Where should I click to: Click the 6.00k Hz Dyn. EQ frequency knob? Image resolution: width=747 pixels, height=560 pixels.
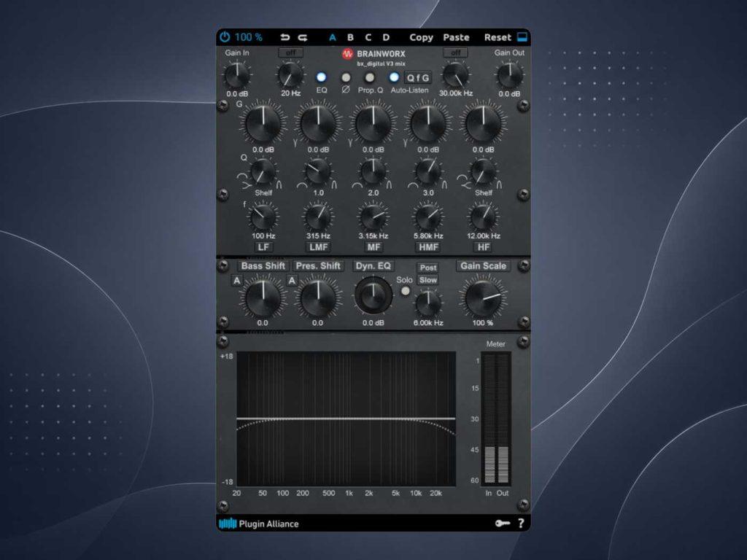[427, 303]
